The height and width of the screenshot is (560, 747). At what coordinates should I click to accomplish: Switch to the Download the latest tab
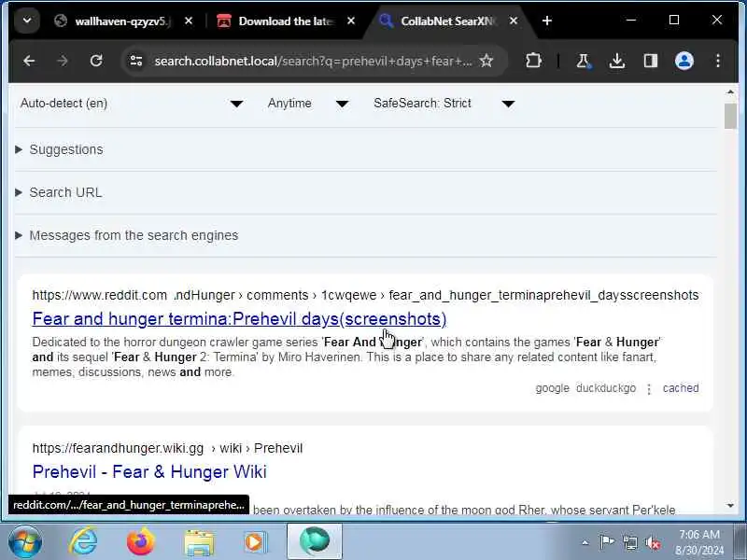[x=285, y=21]
